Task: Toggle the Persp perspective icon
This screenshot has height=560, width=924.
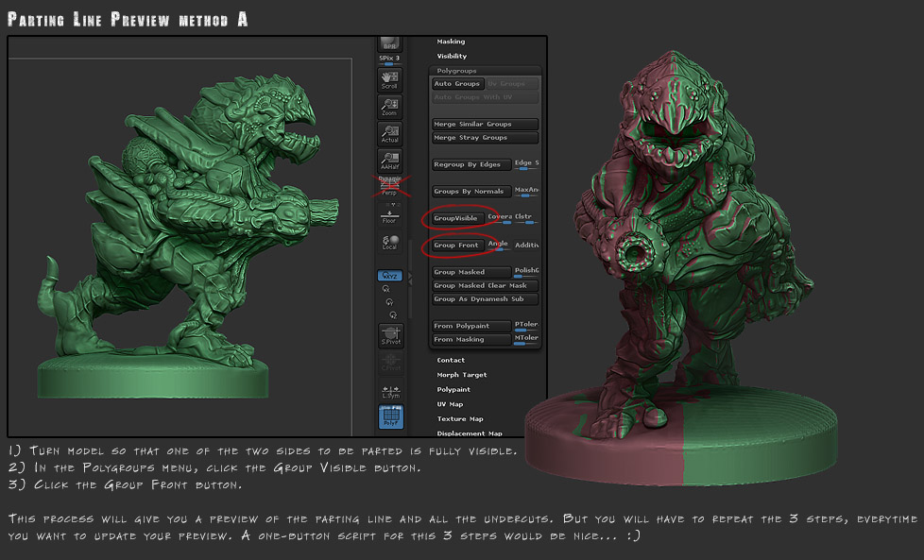Action: [x=389, y=186]
